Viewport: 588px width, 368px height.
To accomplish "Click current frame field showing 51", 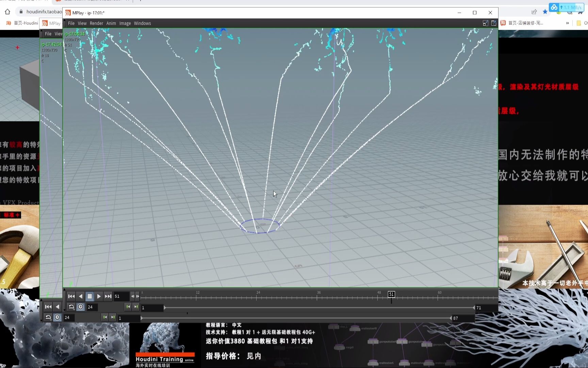I will click(x=121, y=296).
